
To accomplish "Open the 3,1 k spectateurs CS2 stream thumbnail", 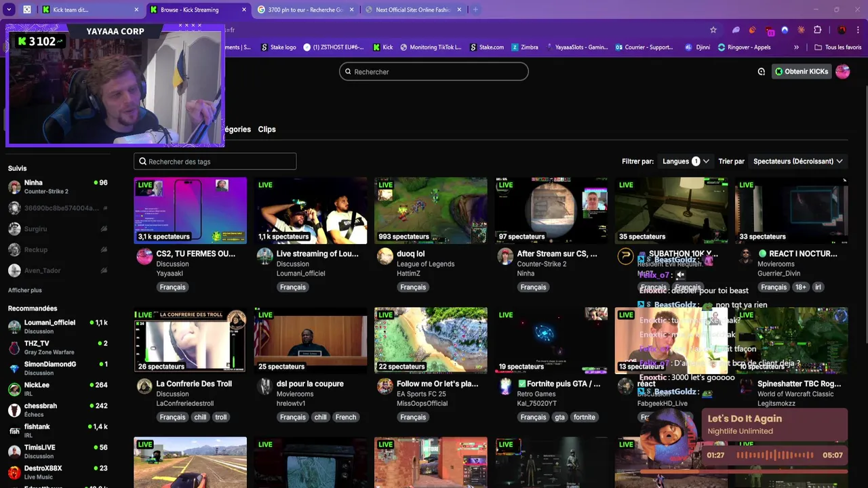I will point(191,211).
